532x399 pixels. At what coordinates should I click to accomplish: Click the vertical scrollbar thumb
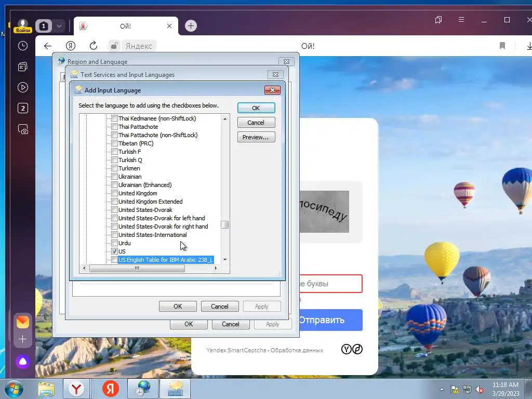[224, 224]
